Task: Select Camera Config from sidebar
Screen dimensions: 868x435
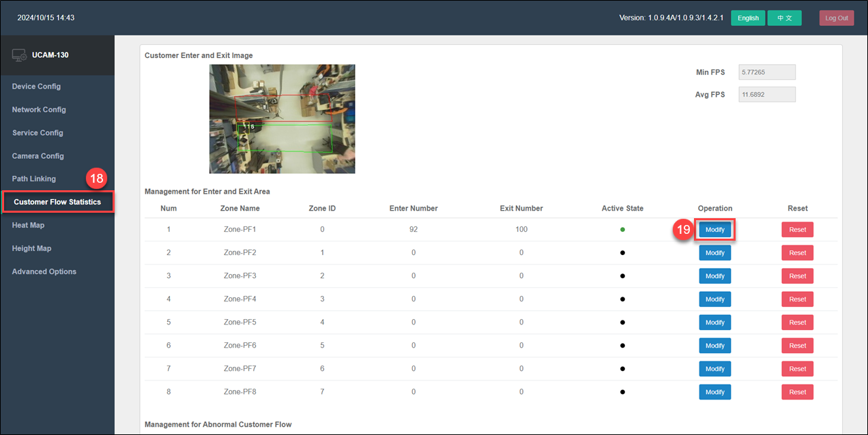Action: (x=38, y=156)
